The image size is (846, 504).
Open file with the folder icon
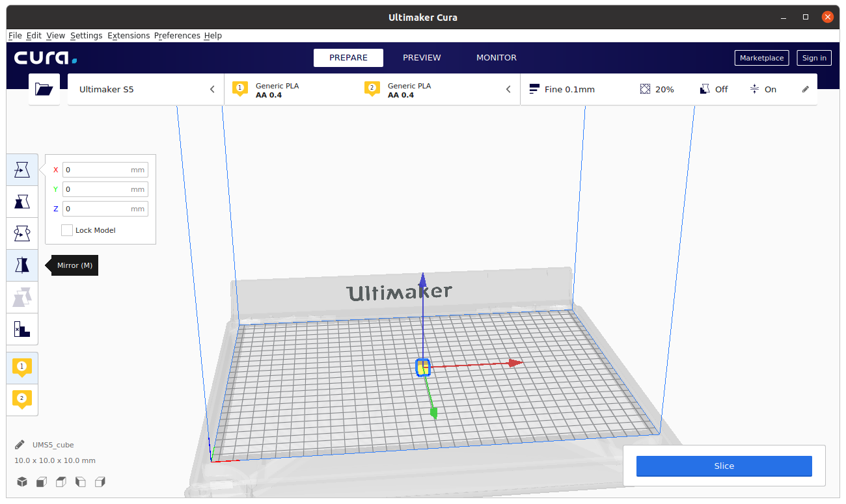[44, 89]
